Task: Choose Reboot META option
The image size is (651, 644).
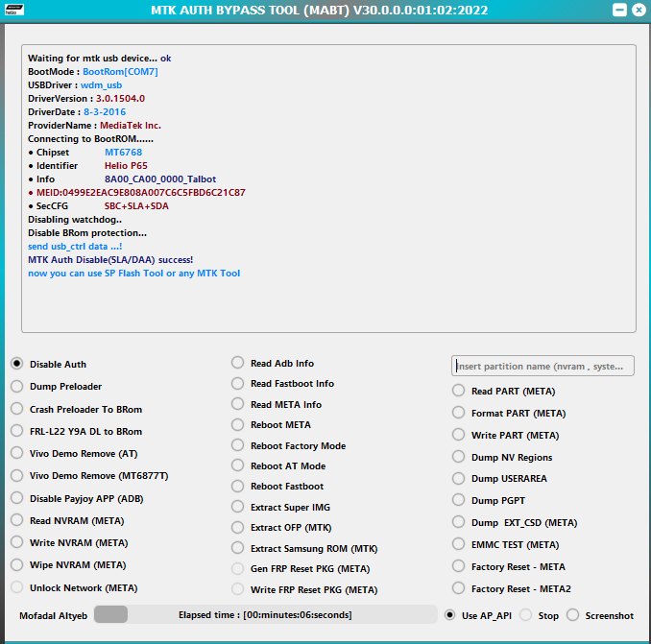Action: 237,424
